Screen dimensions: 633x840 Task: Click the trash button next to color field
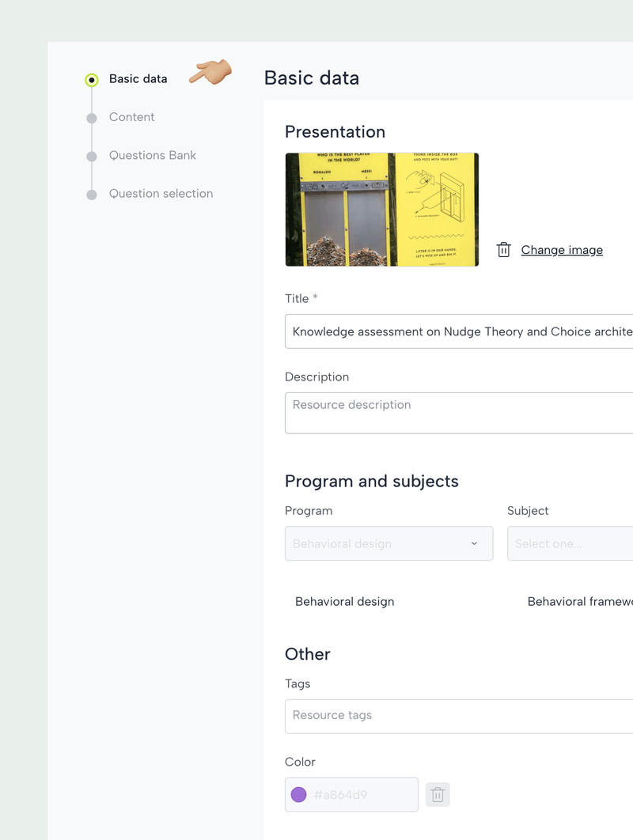[x=438, y=795]
